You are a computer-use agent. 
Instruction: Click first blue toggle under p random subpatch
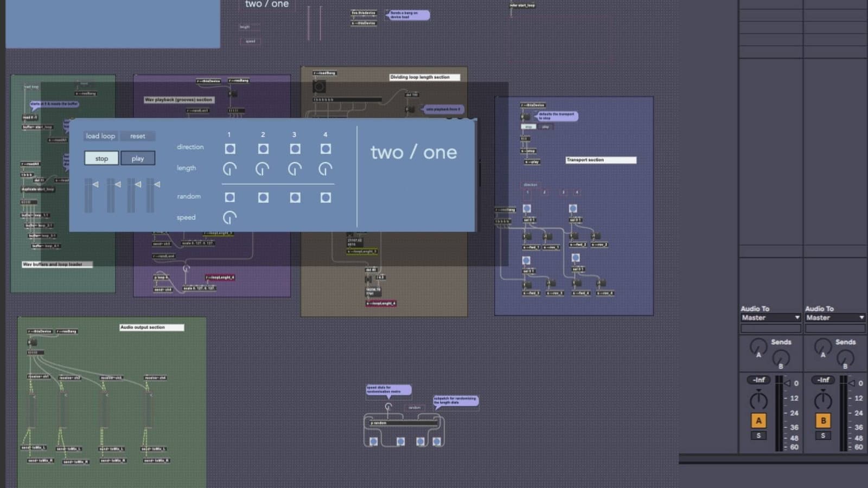pos(374,442)
